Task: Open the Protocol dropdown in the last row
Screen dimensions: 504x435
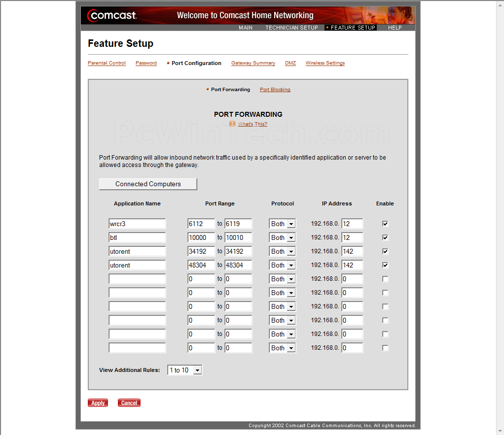Action: 282,348
